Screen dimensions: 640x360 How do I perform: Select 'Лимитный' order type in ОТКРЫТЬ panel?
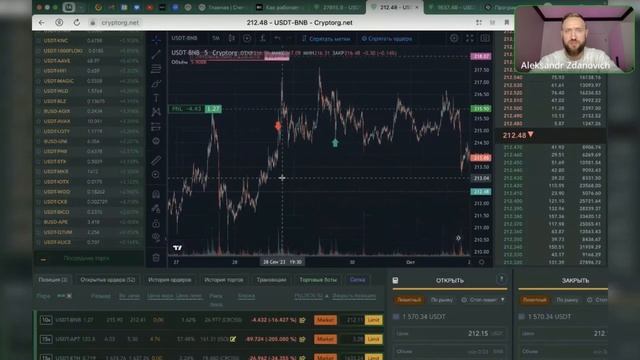click(x=409, y=300)
